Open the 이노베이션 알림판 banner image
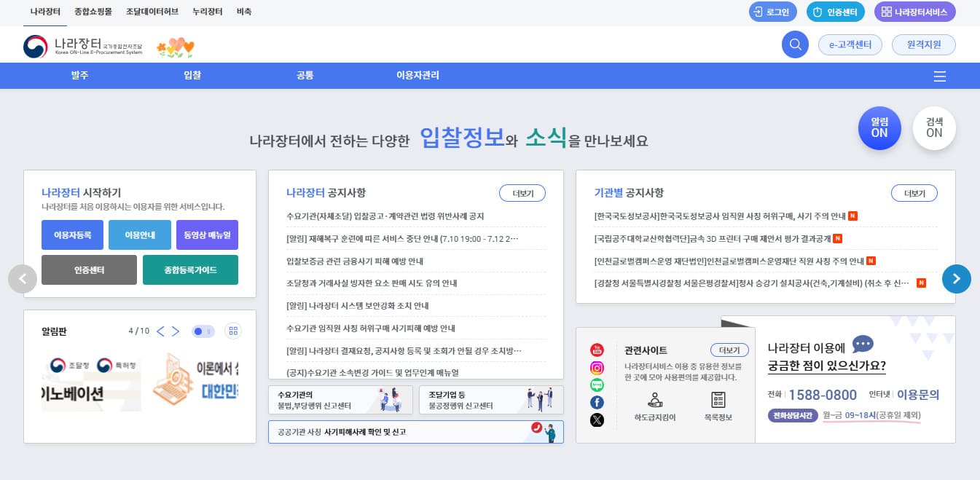 click(x=91, y=382)
